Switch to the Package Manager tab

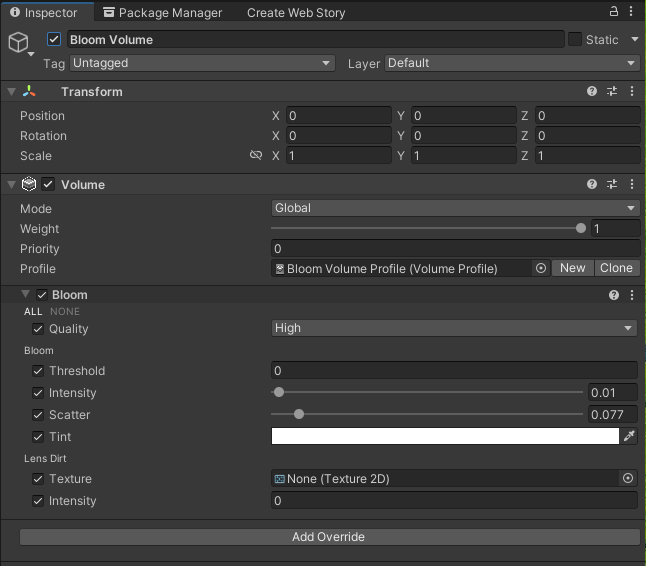162,13
